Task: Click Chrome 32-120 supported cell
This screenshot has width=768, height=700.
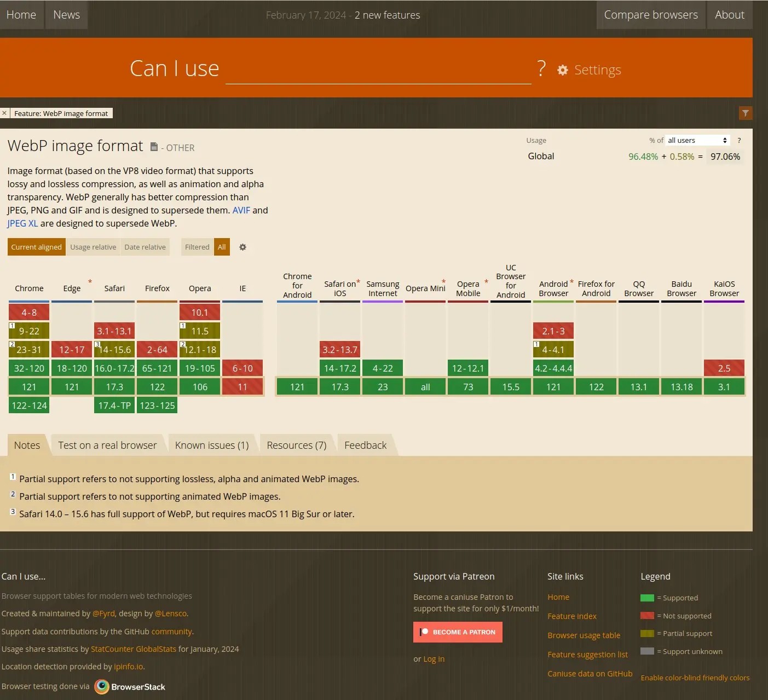Action: point(29,368)
